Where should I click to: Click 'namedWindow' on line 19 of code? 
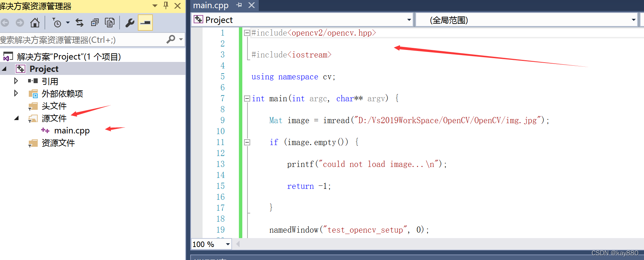tap(294, 230)
